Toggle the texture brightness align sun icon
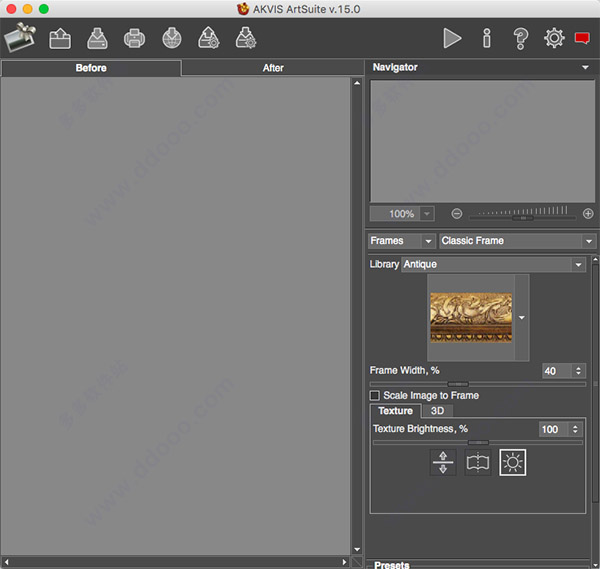600x569 pixels. coord(512,462)
